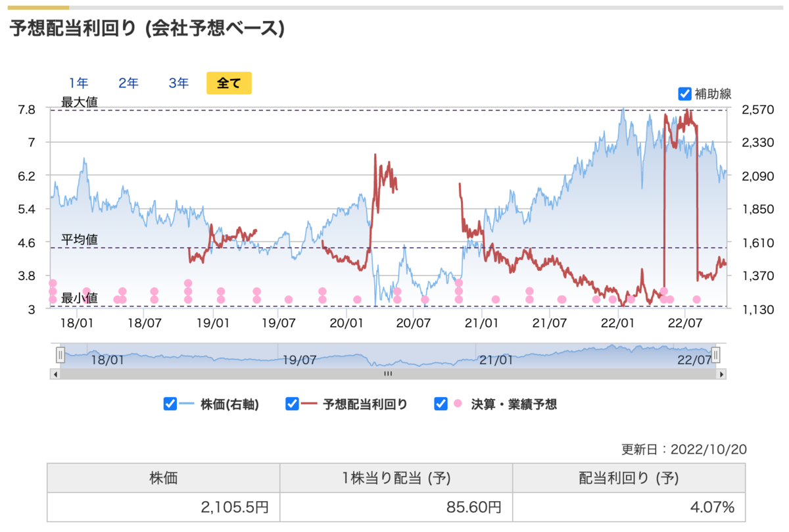Click the 7.8 left axis label

[x=26, y=109]
